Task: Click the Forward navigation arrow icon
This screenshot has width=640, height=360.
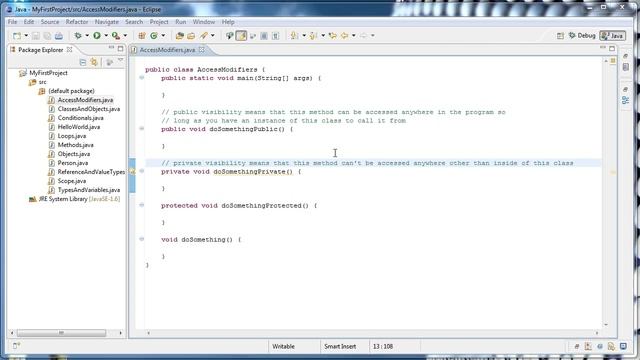Action: [x=363, y=36]
